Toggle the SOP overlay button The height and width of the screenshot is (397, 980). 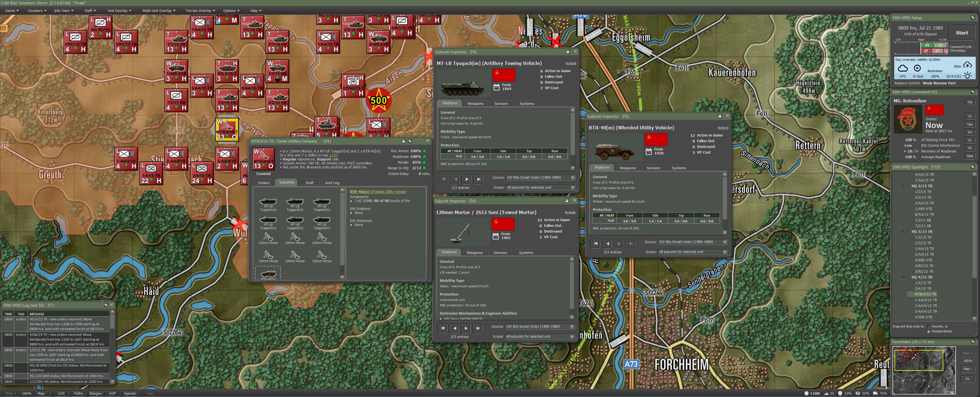pyautogui.click(x=113, y=394)
